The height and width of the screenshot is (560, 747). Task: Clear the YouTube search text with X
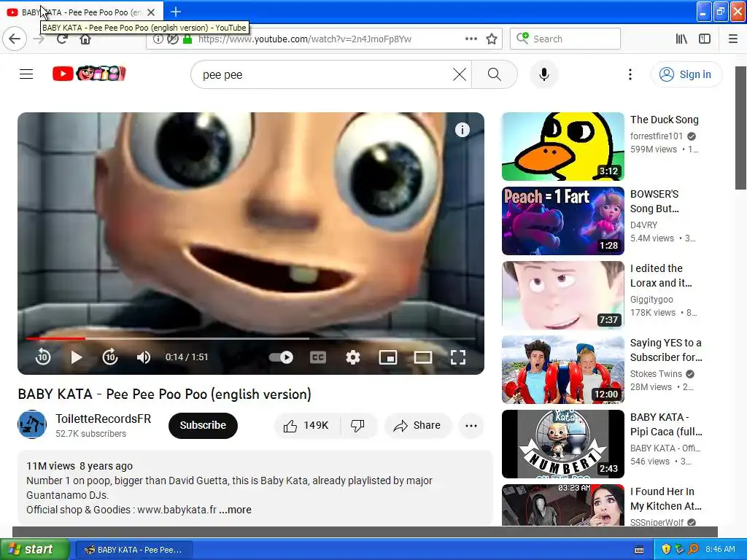pyautogui.click(x=460, y=74)
